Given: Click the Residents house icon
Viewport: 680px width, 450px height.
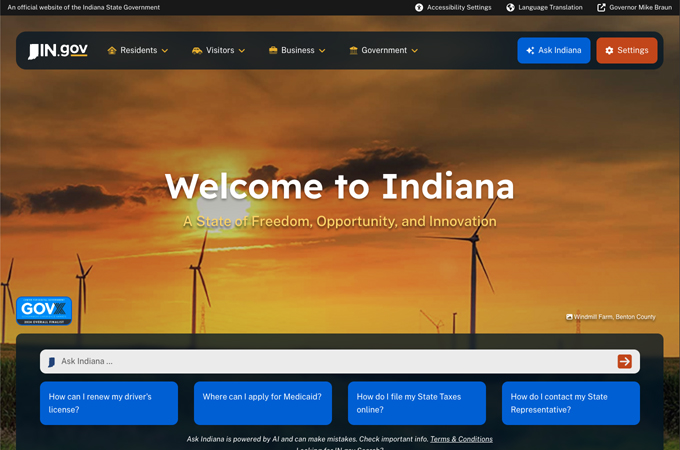Looking at the screenshot, I should (112, 50).
